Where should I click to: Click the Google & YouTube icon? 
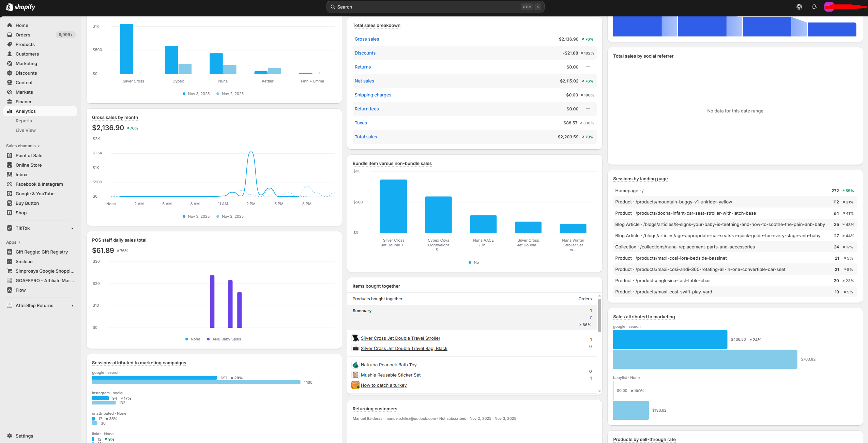click(x=10, y=194)
